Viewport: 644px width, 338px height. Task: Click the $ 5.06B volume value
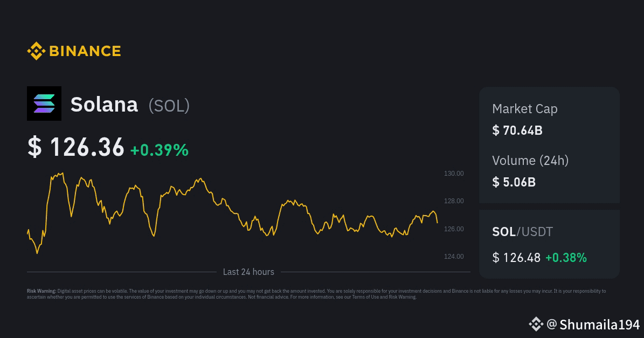pyautogui.click(x=514, y=182)
